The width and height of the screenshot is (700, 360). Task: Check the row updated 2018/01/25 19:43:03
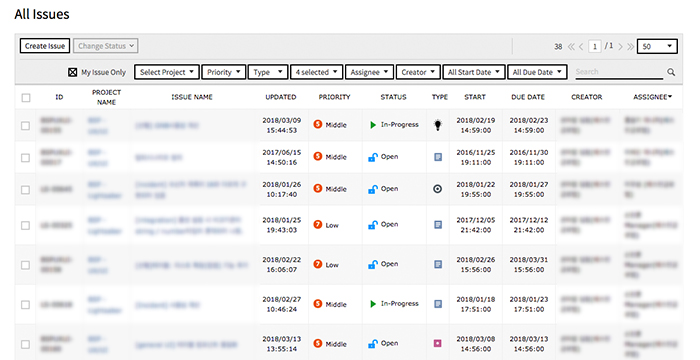[x=25, y=226]
